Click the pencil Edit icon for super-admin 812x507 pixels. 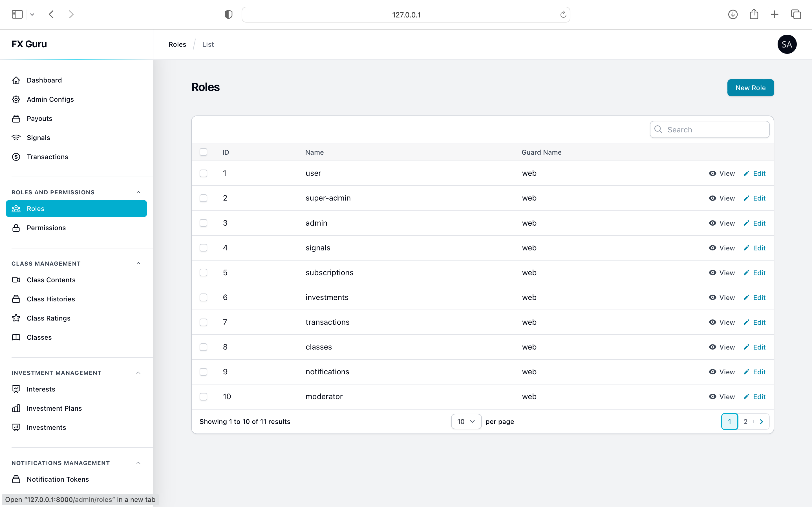click(746, 198)
